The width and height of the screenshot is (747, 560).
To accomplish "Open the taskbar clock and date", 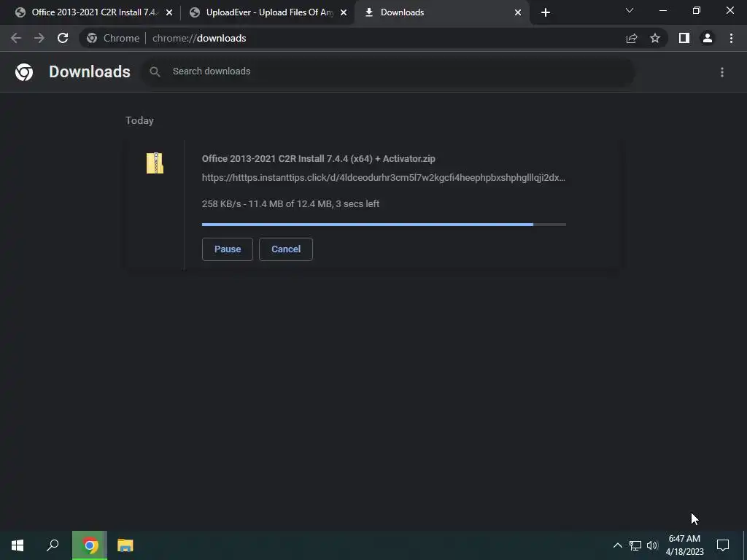I will tap(684, 545).
